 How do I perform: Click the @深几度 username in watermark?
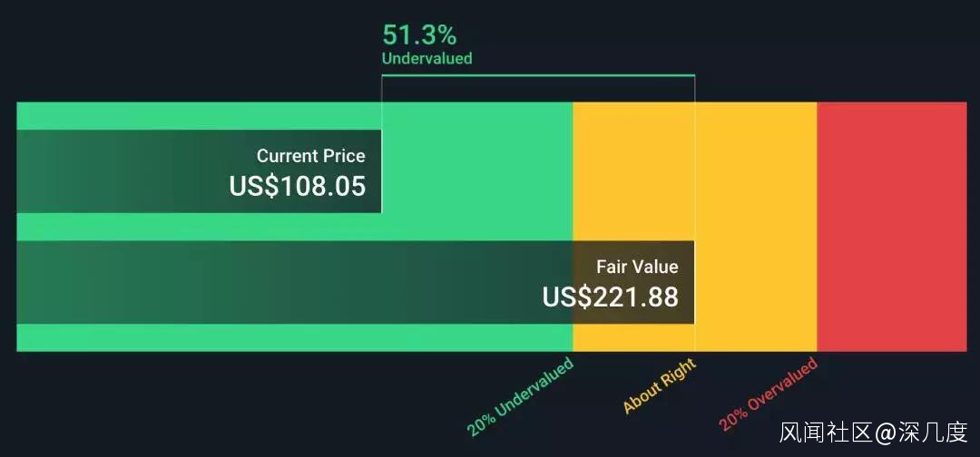[921, 433]
